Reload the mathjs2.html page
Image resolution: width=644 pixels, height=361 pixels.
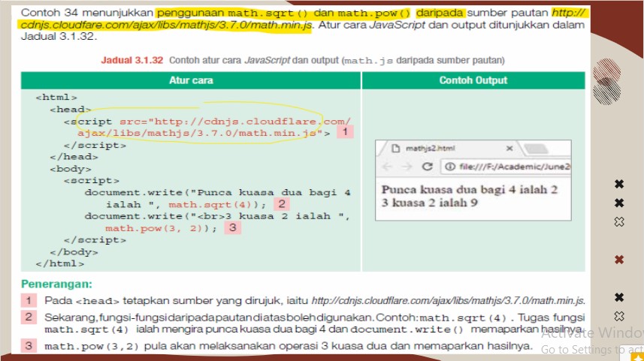427,166
